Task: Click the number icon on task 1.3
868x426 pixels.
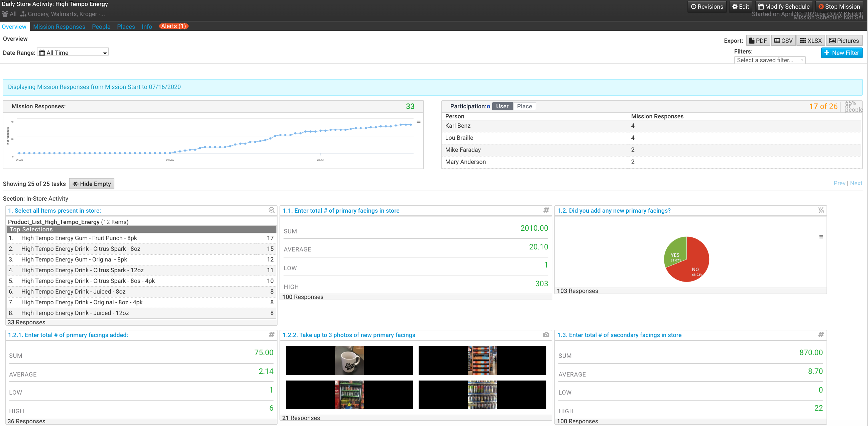Action: tap(821, 334)
